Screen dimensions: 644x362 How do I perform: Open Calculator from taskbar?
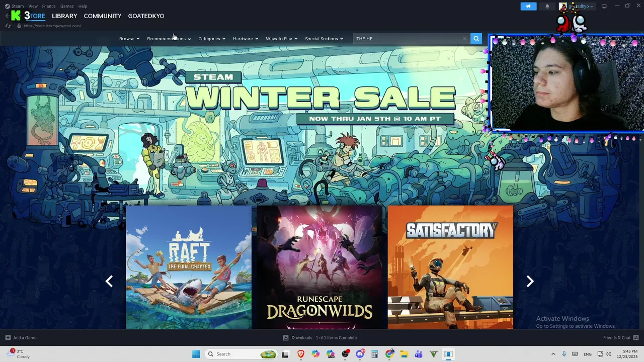point(374,354)
